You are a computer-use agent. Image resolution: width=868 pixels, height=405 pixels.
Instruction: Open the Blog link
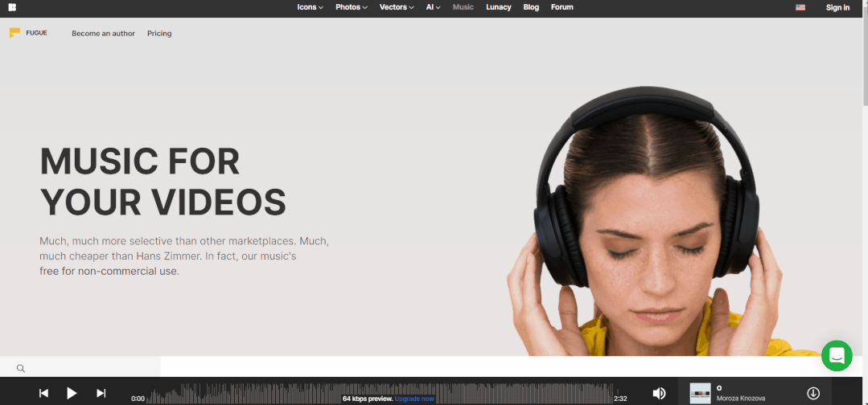pyautogui.click(x=531, y=7)
